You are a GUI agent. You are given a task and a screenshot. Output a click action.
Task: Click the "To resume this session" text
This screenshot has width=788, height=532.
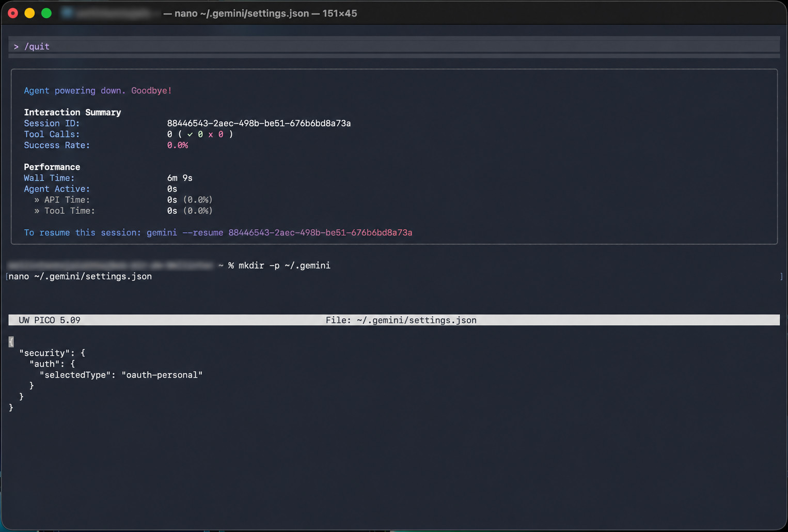point(82,232)
